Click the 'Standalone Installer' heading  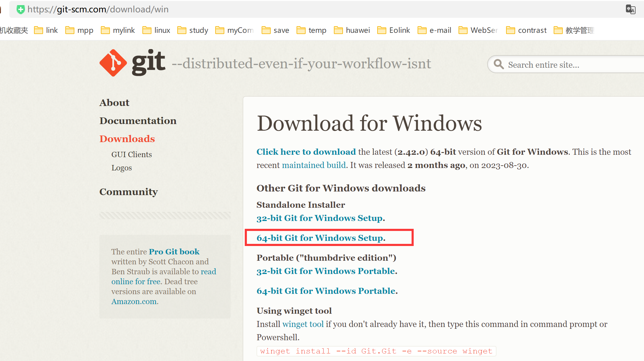point(301,205)
